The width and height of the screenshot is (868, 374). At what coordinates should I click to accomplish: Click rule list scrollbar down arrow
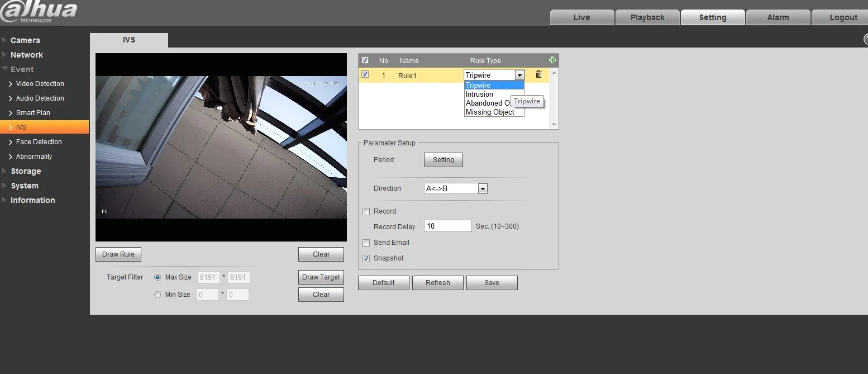[554, 125]
